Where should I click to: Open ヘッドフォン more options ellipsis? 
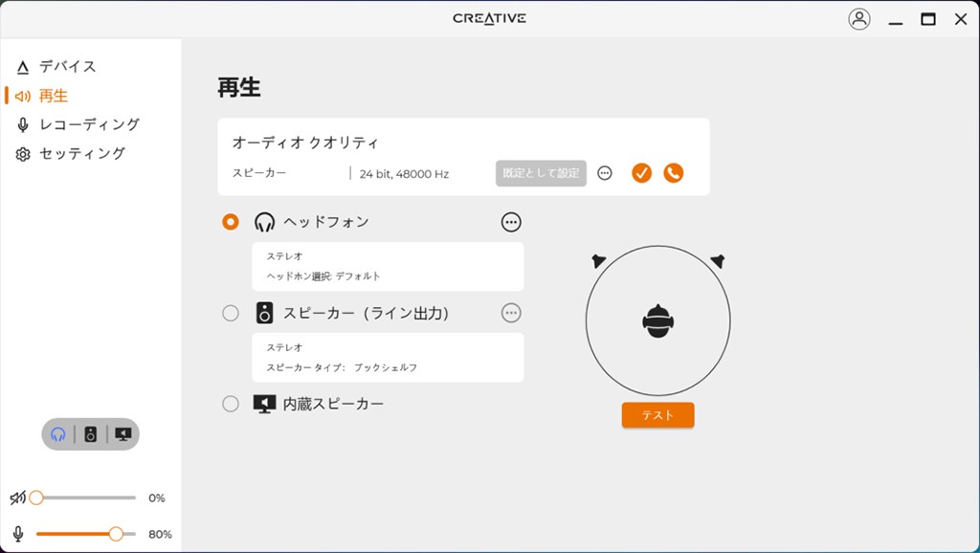click(511, 222)
